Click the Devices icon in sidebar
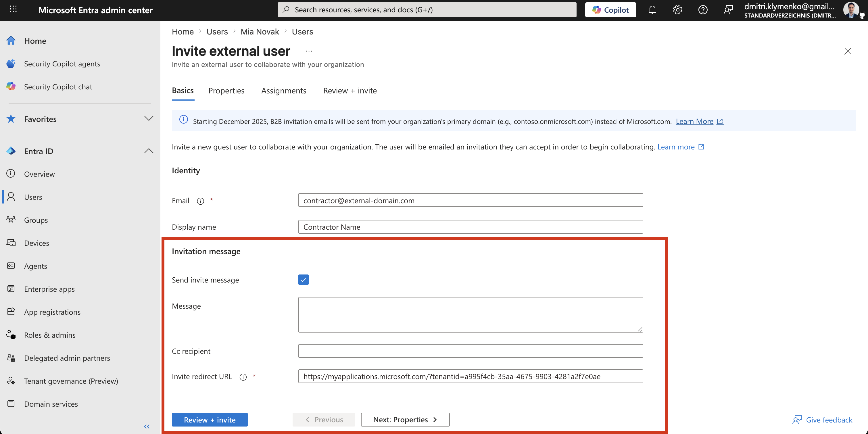Screen dimensions: 868x434 click(11, 243)
